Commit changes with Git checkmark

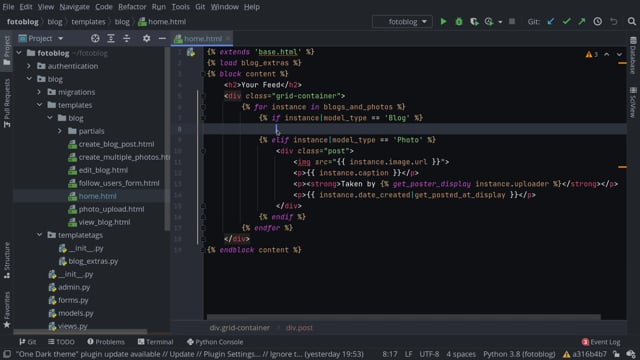566,21
